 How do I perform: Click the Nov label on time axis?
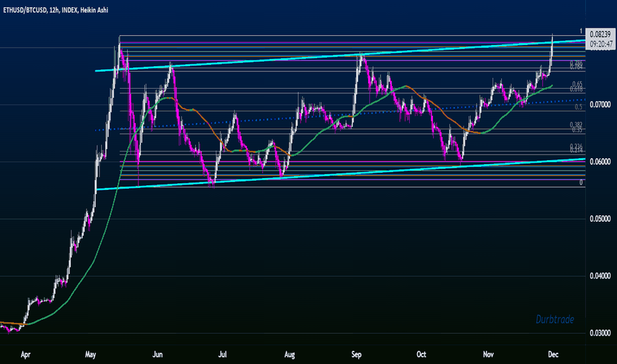489,355
